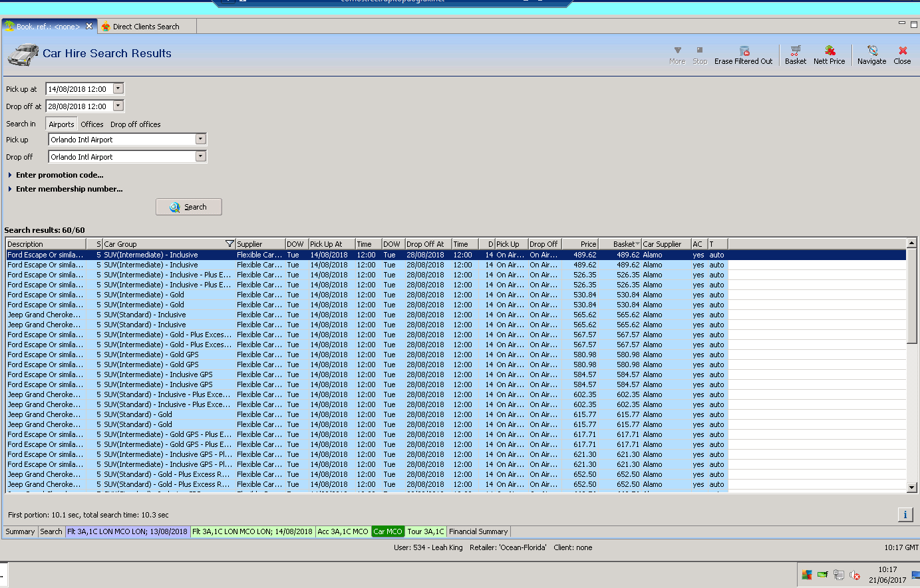Expand Enter promotion code section
The width and height of the screenshot is (920, 588).
[x=59, y=175]
